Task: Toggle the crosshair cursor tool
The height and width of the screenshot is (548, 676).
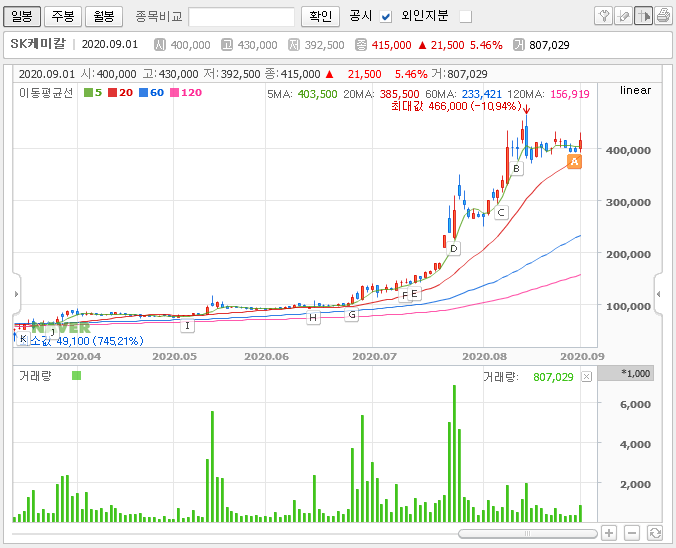Action: [x=643, y=16]
